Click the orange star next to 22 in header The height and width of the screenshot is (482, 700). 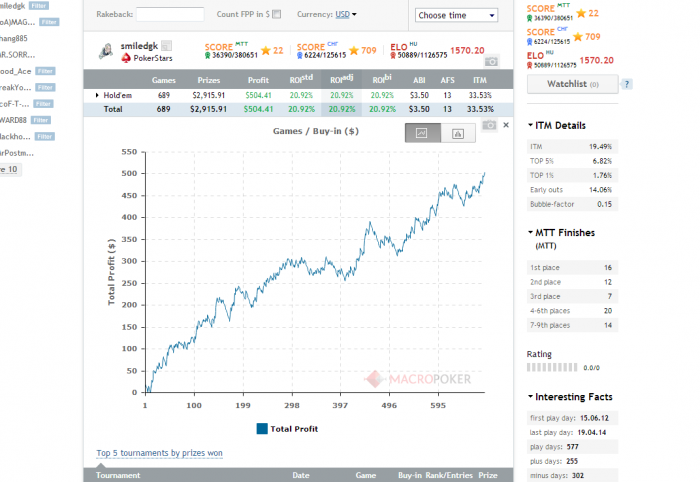tap(266, 50)
